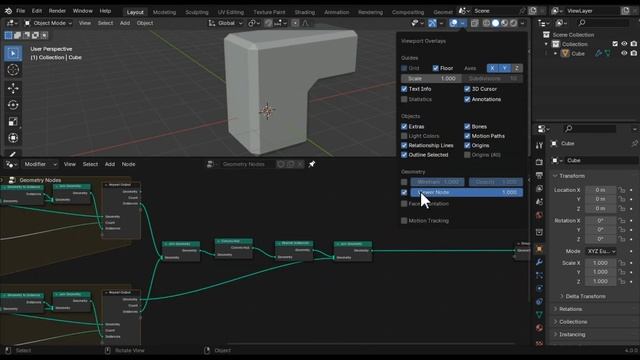Screen dimensions: 640x360
Task: Open the World properties tab
Action: coord(539,215)
